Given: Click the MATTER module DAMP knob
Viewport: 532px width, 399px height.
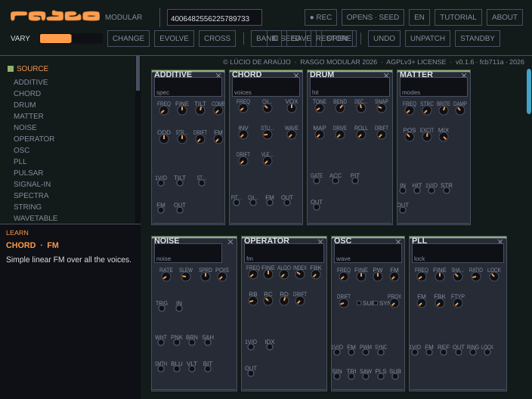Looking at the screenshot, I should [459, 110].
